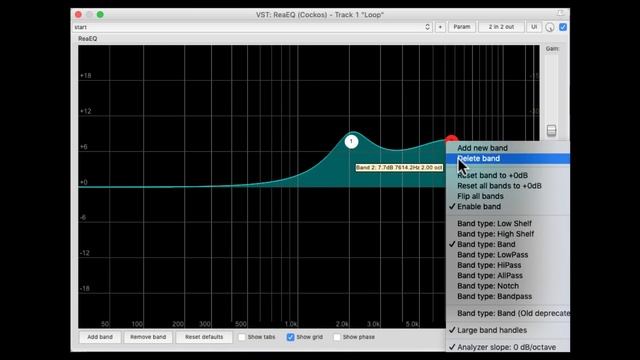Set band type to Notch
640x360 pixels.
pos(508,286)
